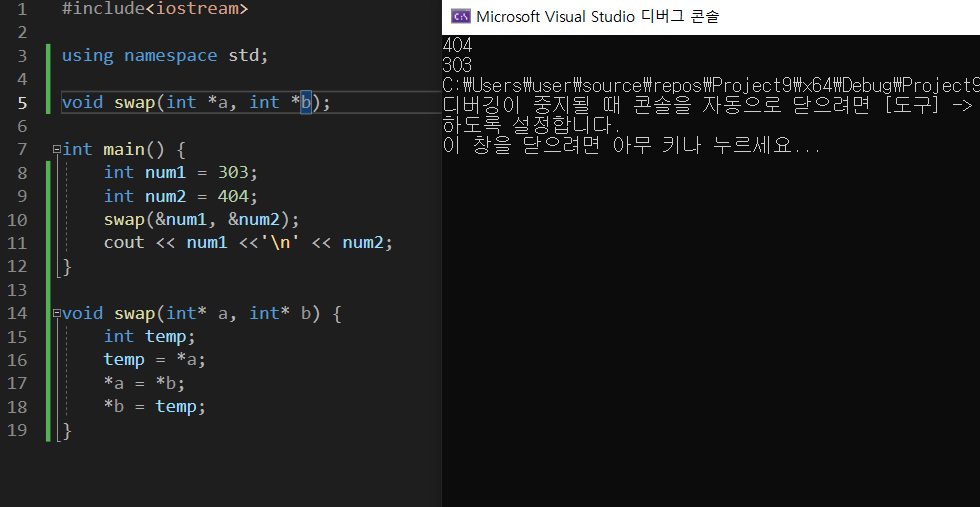Click the highlighted 'b' parameter in swap prototype
980x507 pixels.
click(306, 103)
